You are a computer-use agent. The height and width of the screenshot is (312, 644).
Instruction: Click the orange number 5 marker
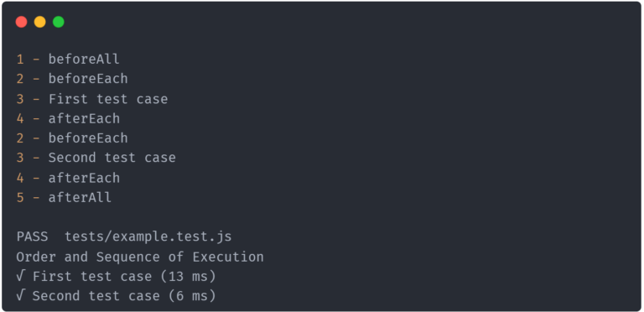[x=20, y=197]
